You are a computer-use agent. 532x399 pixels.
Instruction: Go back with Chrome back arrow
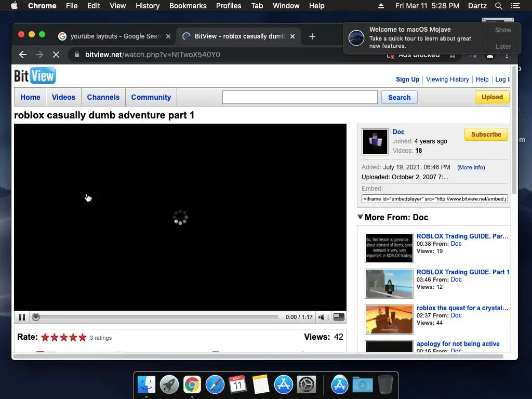point(23,55)
